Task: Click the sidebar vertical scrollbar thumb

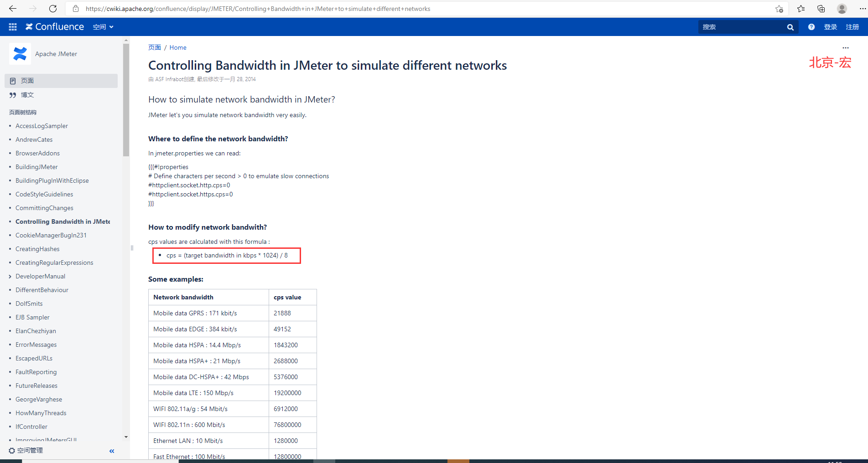Action: pos(126,100)
